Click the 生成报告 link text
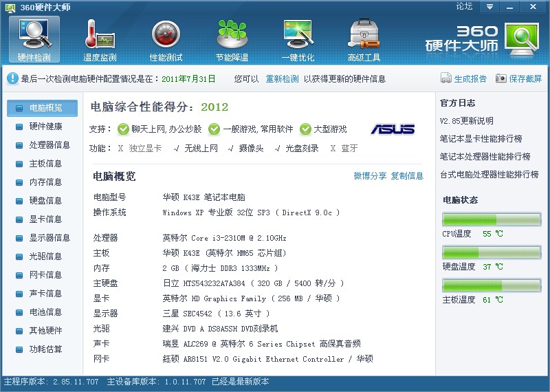The height and width of the screenshot is (392, 550). pos(470,79)
